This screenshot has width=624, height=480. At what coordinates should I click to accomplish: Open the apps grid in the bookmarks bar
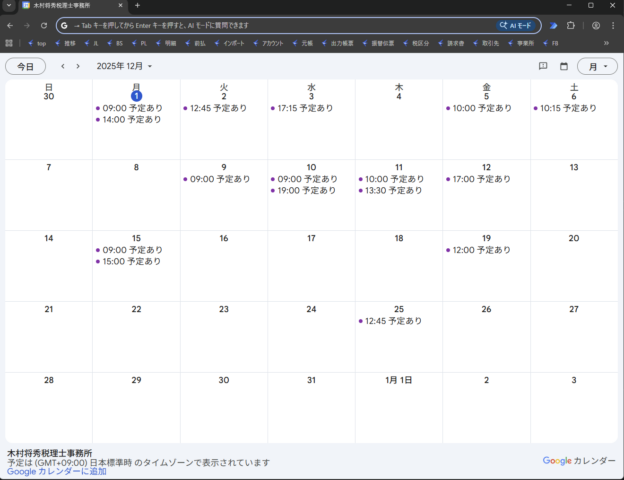pos(9,43)
